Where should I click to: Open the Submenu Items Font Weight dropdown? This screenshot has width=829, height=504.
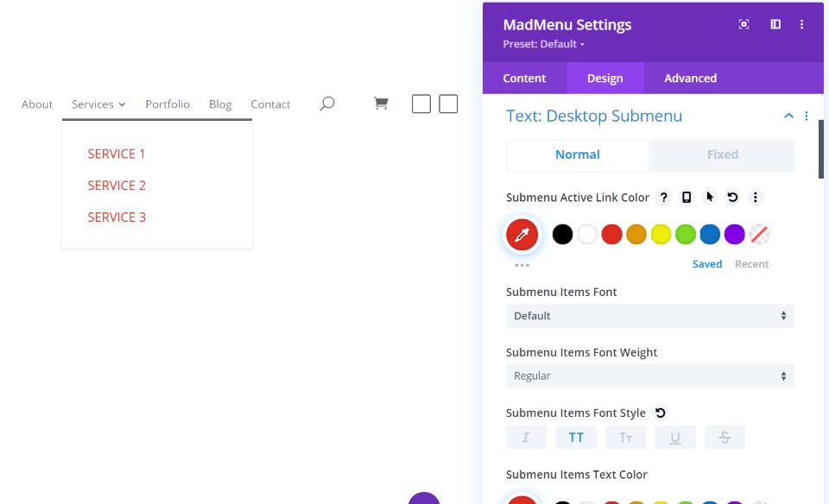click(650, 376)
